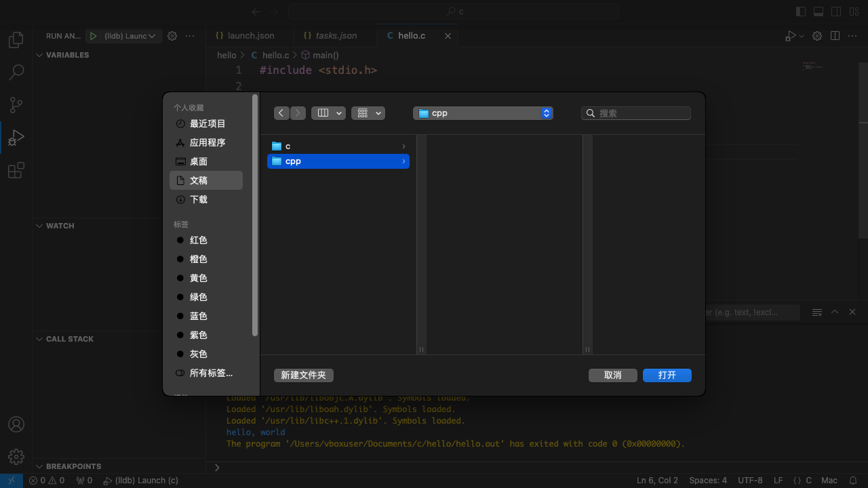Screen dimensions: 868x488
Task: Close the bottom panel
Action: coord(852,312)
